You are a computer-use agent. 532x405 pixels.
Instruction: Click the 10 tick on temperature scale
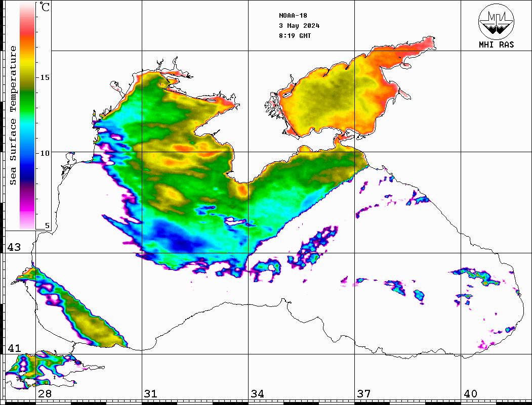click(45, 153)
